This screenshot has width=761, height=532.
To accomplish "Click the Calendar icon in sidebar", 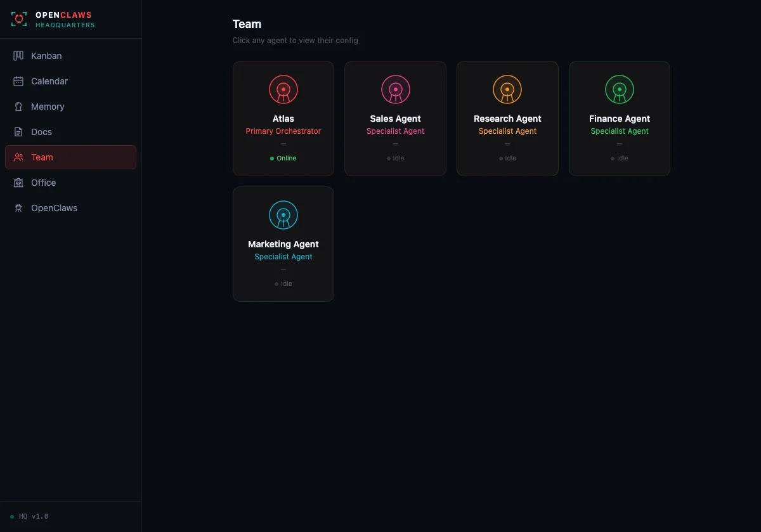I will click(x=18, y=81).
